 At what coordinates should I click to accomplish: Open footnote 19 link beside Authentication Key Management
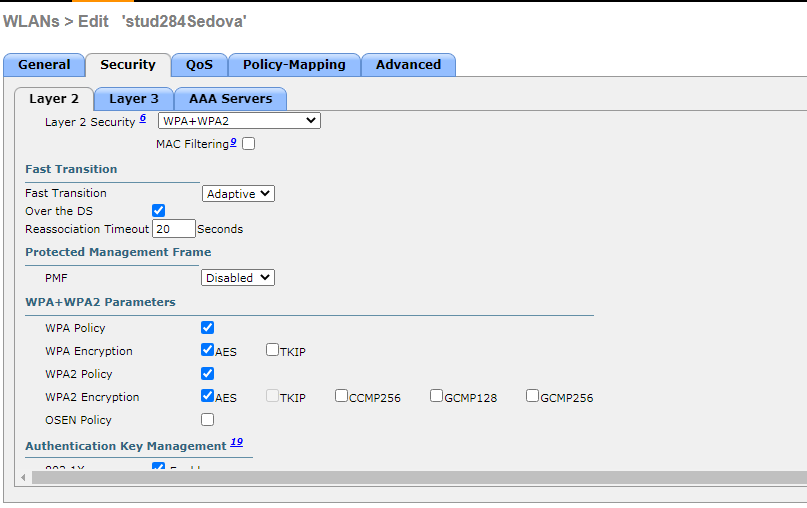(237, 442)
